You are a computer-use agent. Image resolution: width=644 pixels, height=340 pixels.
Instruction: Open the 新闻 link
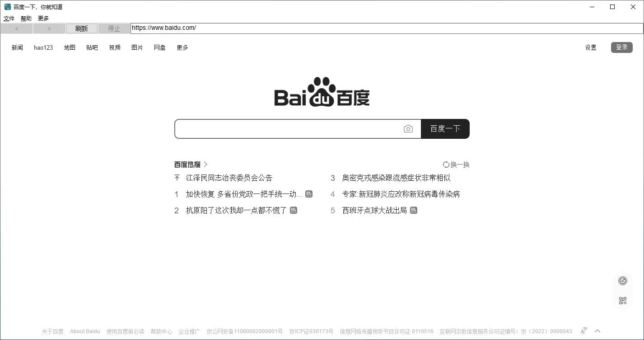point(17,47)
